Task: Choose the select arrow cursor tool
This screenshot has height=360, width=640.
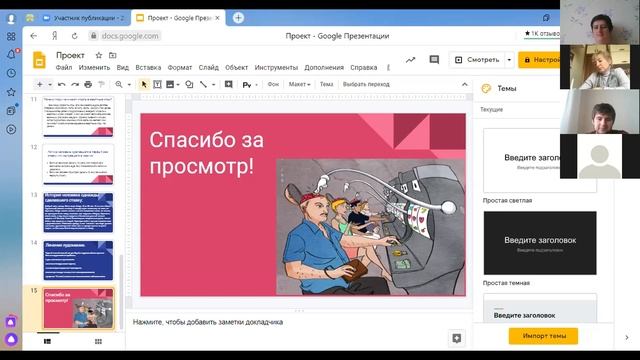Action: click(144, 84)
